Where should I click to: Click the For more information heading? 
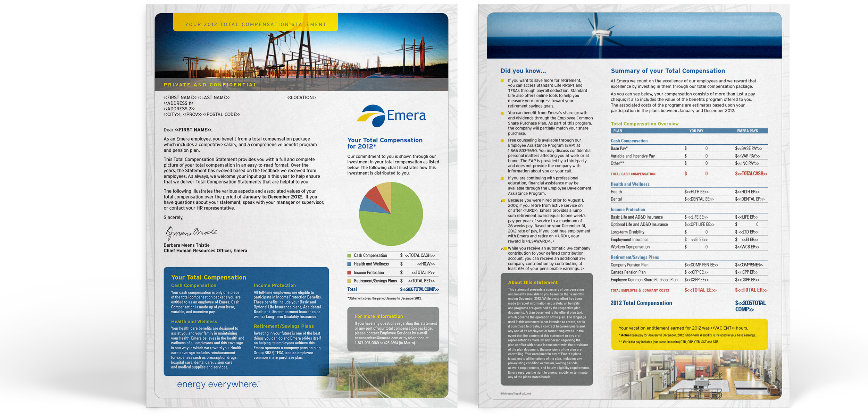point(378,316)
